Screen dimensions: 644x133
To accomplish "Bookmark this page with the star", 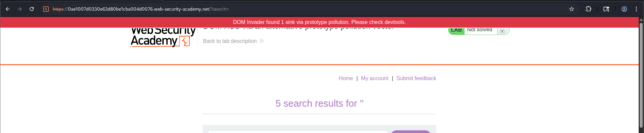I will point(572,9).
